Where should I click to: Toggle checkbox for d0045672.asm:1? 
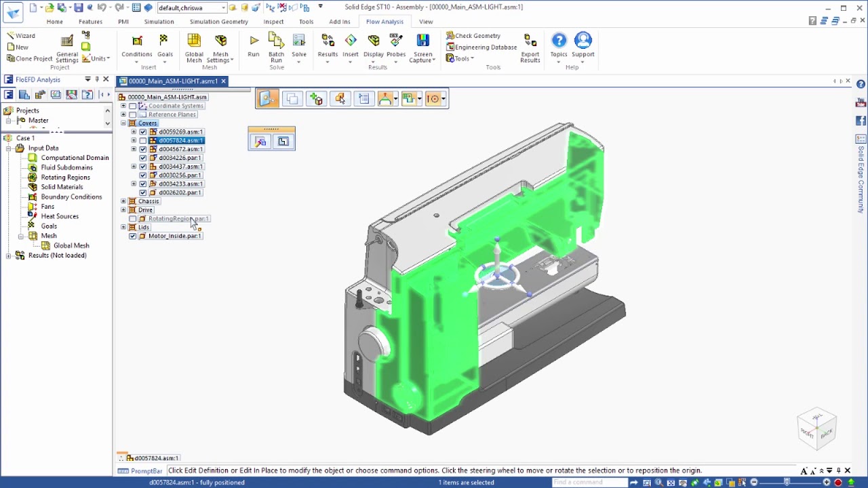point(143,150)
